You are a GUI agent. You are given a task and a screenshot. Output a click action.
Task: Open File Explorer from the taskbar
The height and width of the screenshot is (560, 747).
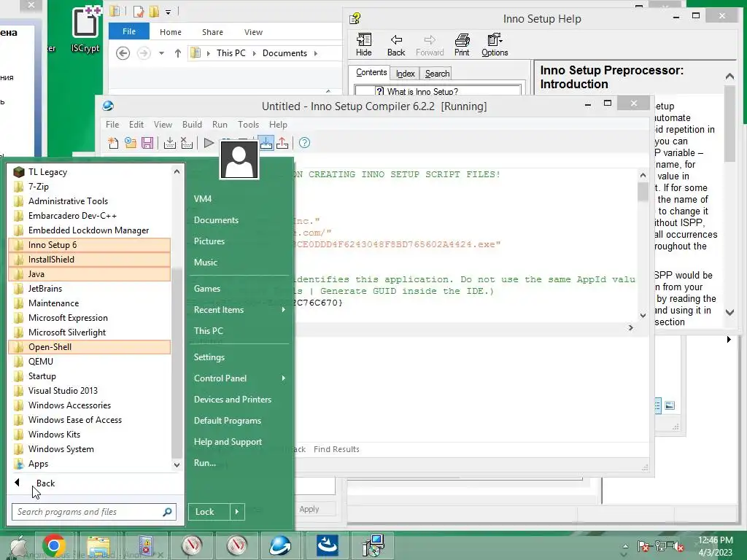click(x=98, y=546)
